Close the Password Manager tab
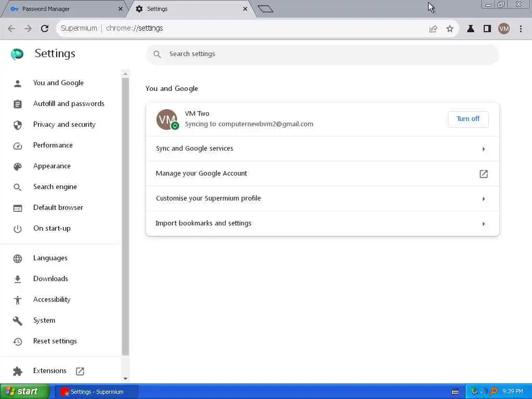The height and width of the screenshot is (399, 532). tap(121, 9)
